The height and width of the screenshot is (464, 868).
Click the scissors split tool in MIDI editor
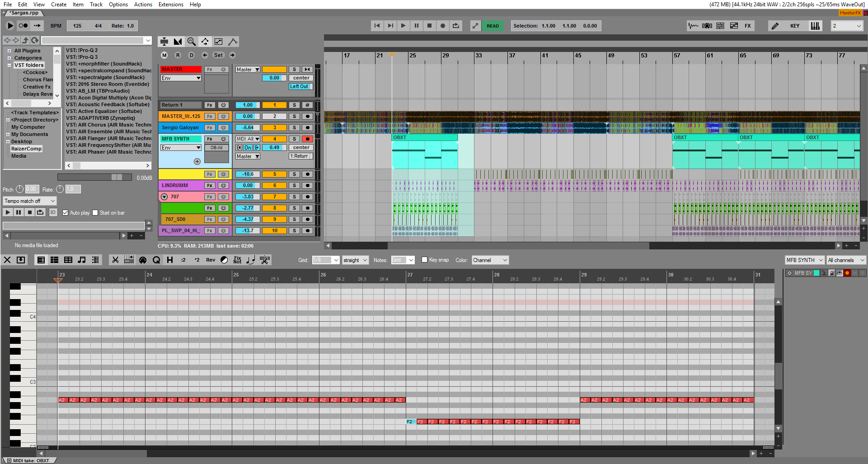[x=116, y=260]
